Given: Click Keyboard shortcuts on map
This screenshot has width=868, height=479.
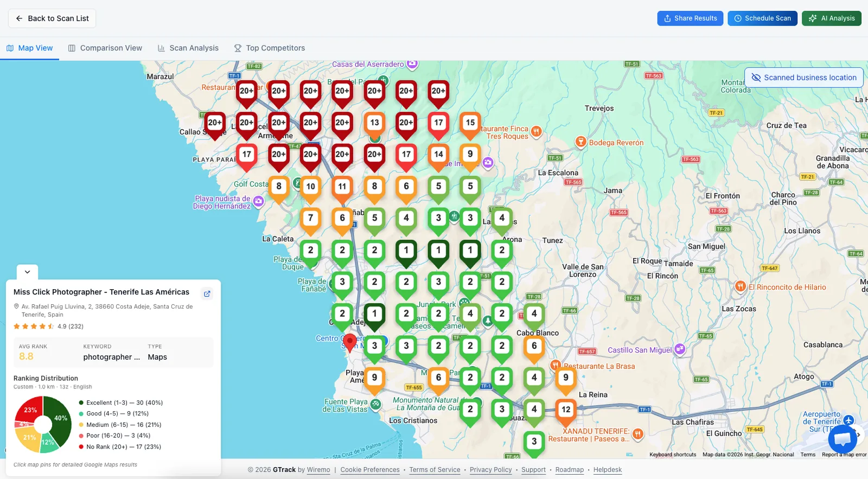Looking at the screenshot, I should [x=673, y=455].
